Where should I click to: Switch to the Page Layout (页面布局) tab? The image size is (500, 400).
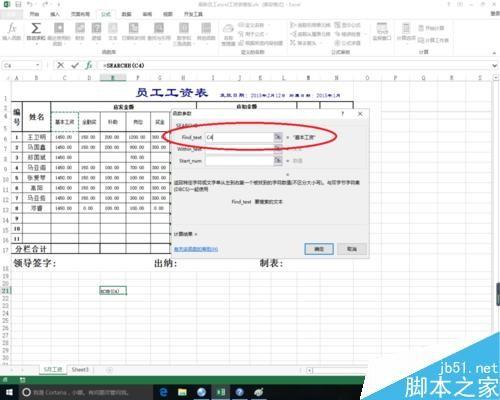(80, 14)
